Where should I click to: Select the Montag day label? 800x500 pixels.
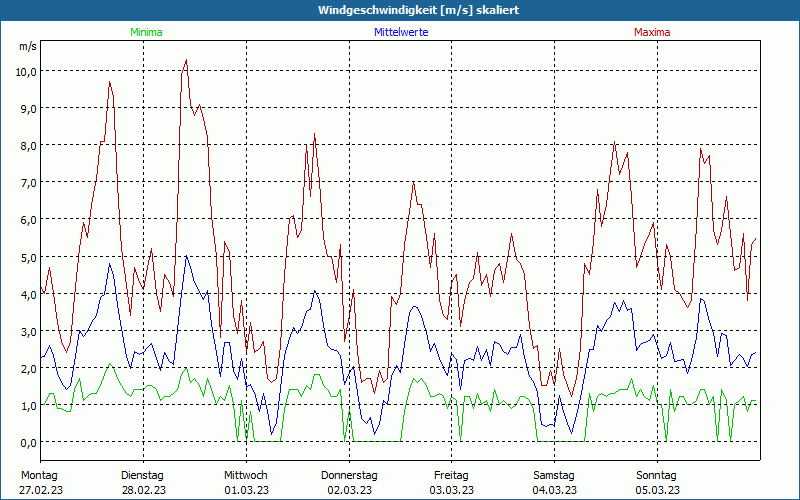39,475
